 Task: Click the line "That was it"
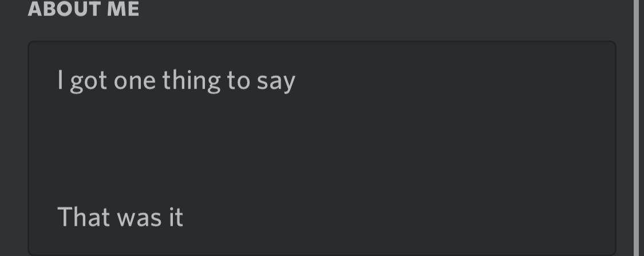click(120, 217)
